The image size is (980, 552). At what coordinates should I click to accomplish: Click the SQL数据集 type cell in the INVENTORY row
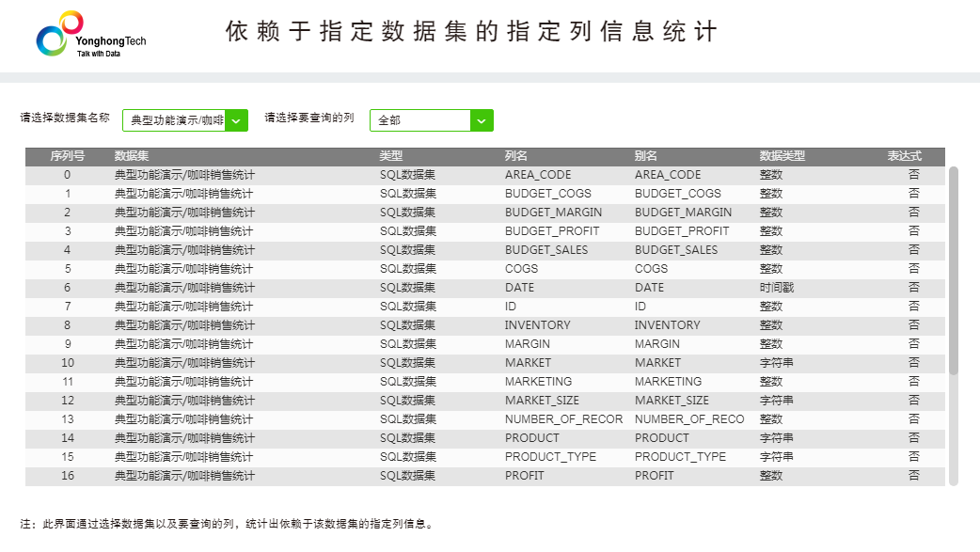pos(407,325)
